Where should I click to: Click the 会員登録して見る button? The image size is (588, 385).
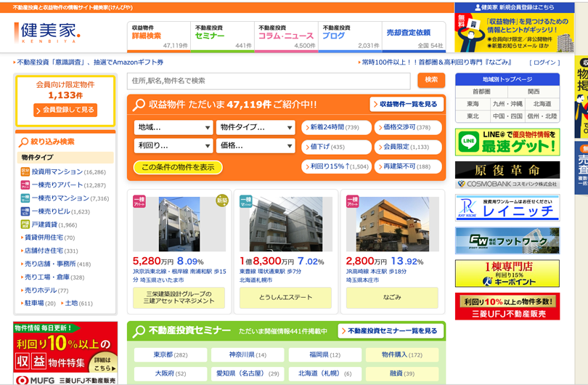pos(65,110)
